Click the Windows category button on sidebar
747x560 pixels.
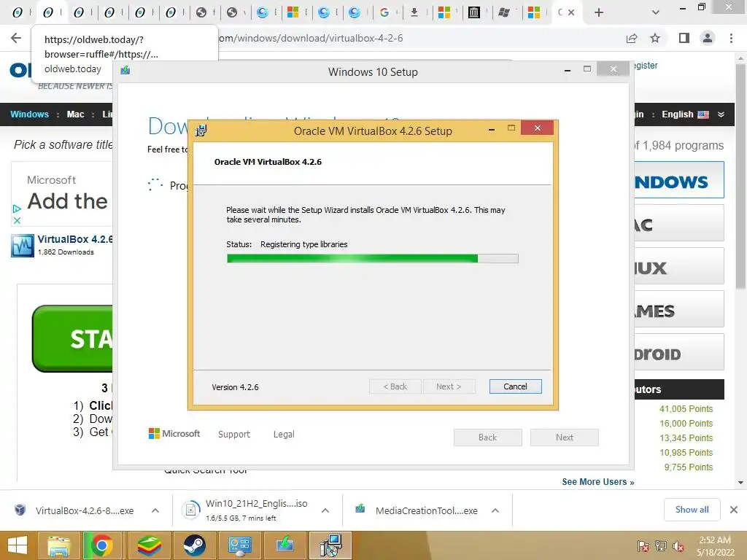[x=679, y=180]
